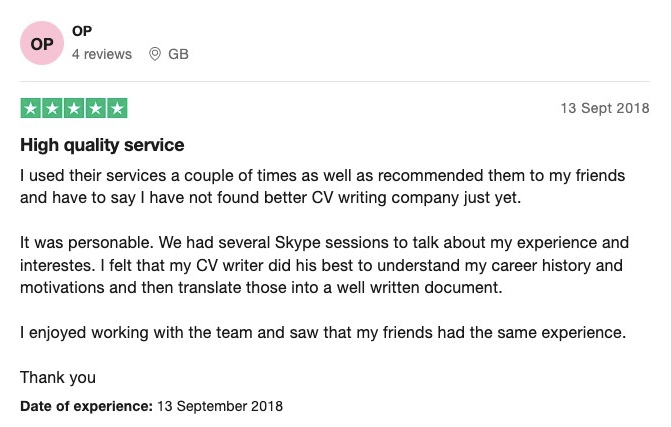The image size is (671, 427).
Task: Click the Date of experience label
Action: [86, 406]
